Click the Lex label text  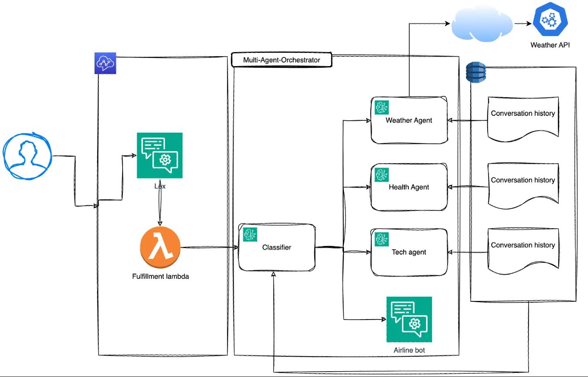pyautogui.click(x=160, y=186)
